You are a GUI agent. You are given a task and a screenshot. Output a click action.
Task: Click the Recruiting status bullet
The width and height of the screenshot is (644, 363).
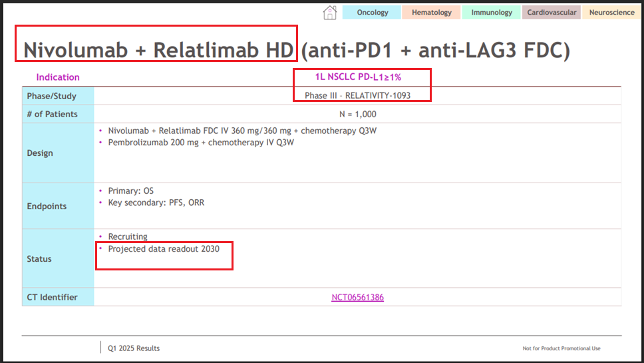click(128, 237)
